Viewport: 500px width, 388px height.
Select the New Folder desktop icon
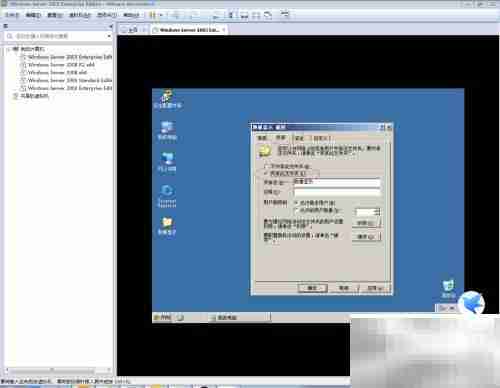point(167,226)
